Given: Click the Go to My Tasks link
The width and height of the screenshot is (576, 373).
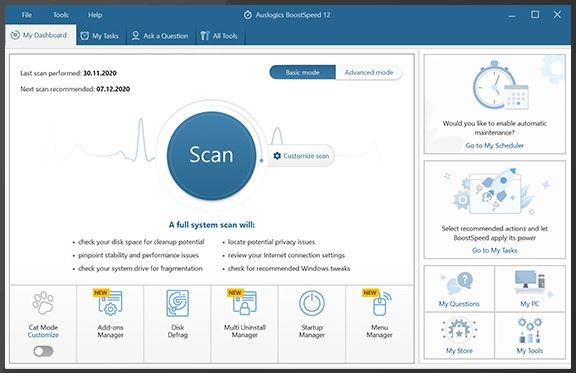Looking at the screenshot, I should pos(494,250).
